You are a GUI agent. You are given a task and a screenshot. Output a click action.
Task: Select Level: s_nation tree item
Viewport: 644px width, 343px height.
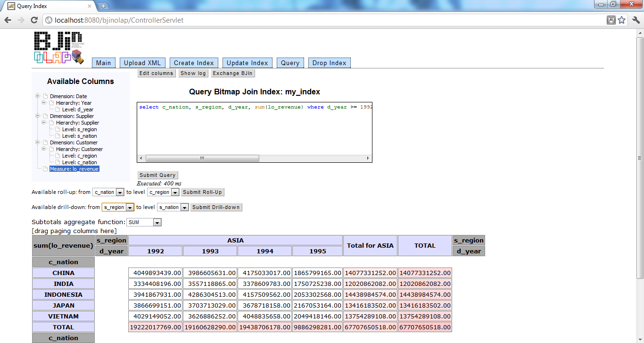point(79,136)
